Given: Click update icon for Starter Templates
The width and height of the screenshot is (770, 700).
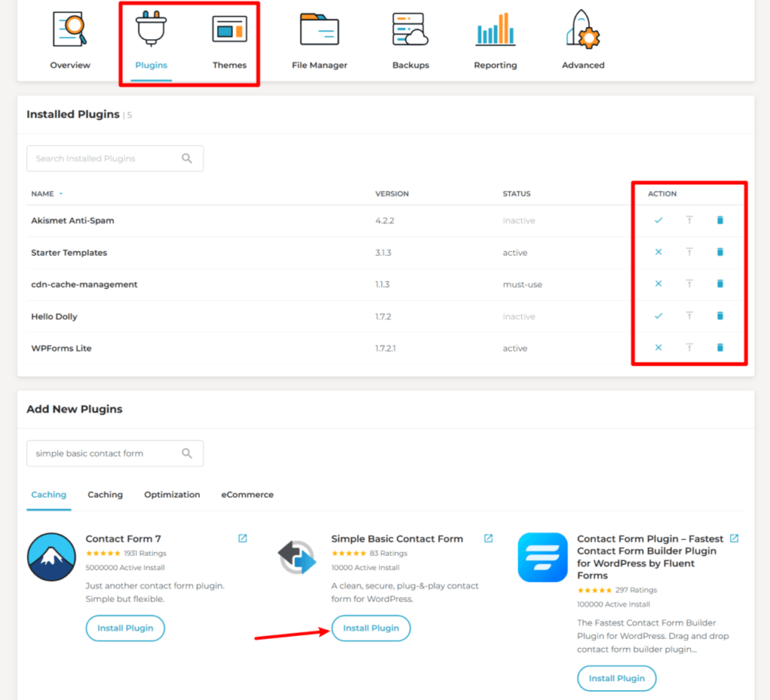Looking at the screenshot, I should [x=689, y=253].
